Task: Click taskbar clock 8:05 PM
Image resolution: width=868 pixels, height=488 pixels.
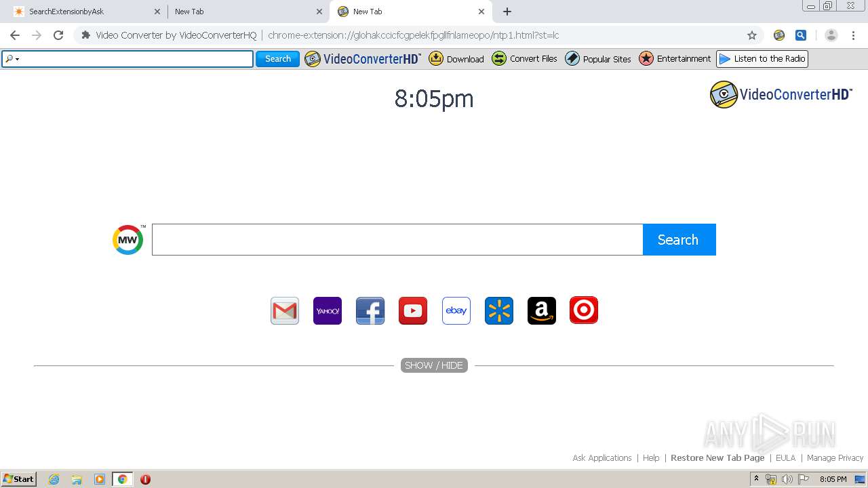Action: click(833, 479)
